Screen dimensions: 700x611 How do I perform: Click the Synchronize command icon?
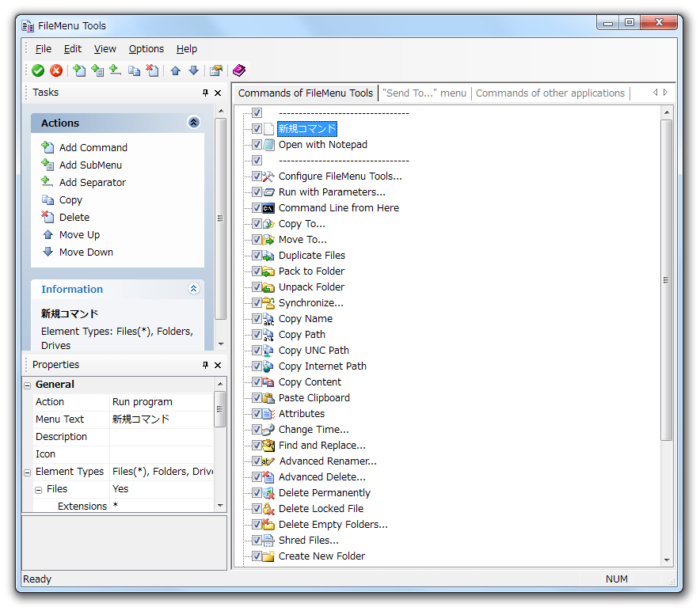coord(268,303)
